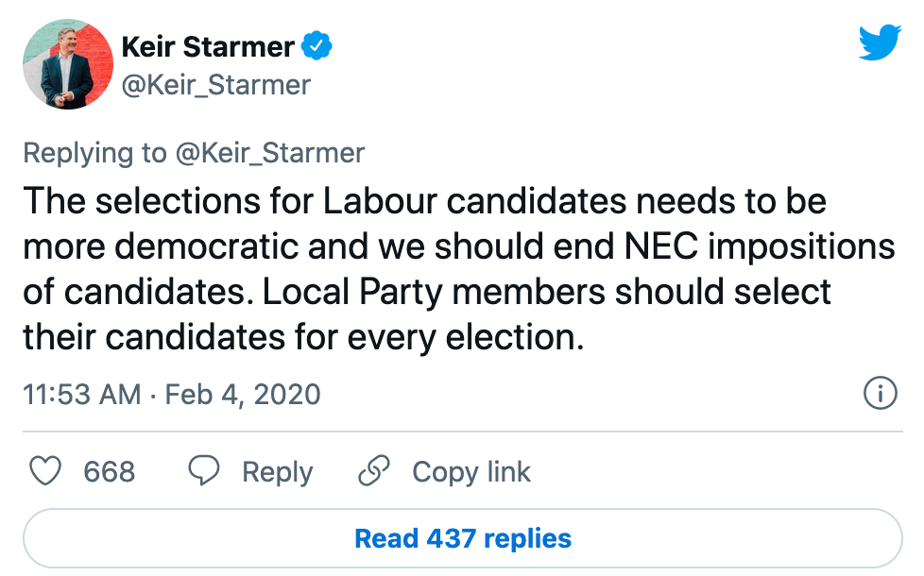Screen dimensions: 924x576
Task: Click the tweet's last line 'their candidates for every election'
Action: click(x=302, y=337)
